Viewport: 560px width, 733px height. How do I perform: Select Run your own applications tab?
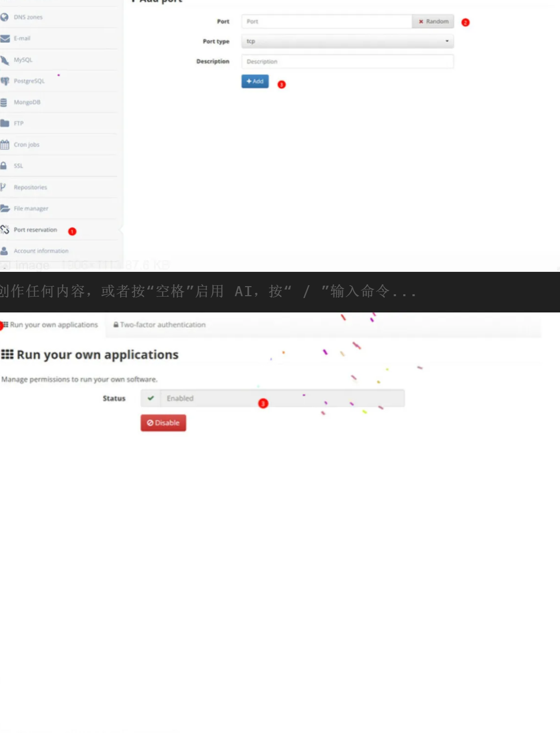pos(52,325)
